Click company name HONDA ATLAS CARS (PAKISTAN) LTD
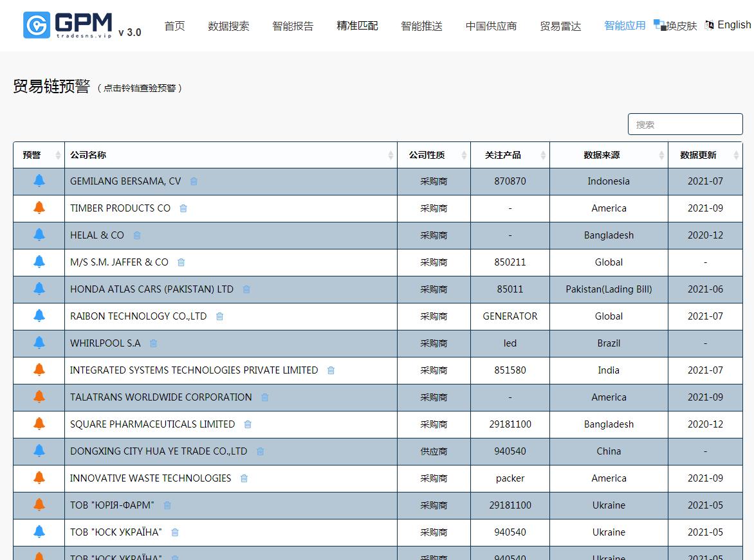The image size is (754, 560). pos(152,289)
